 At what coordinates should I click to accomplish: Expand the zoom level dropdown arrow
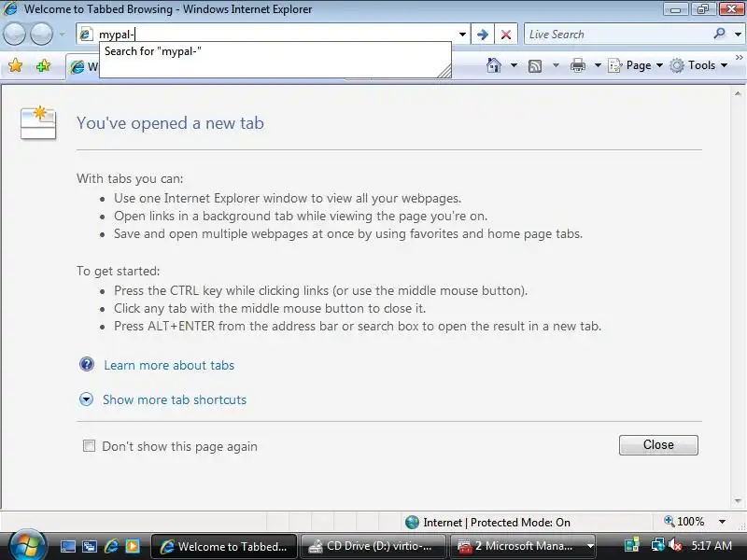pyautogui.click(x=722, y=522)
